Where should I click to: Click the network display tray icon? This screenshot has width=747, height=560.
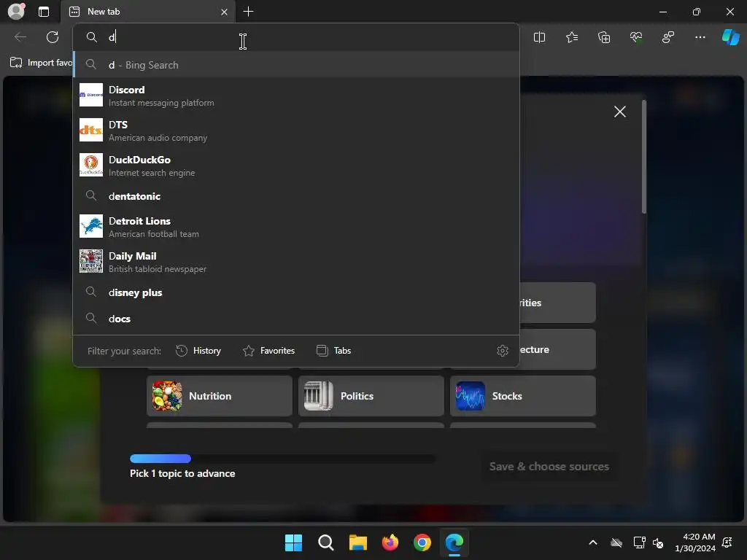[639, 542]
